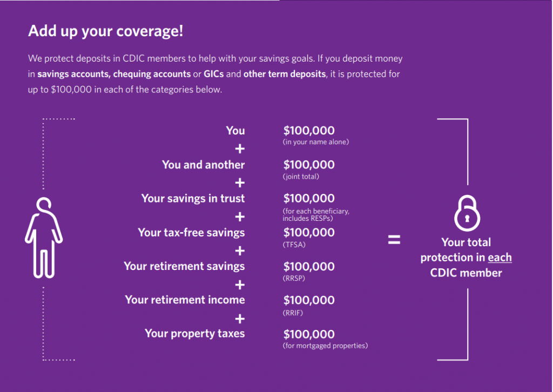Click the plus sign below You

pos(240,149)
